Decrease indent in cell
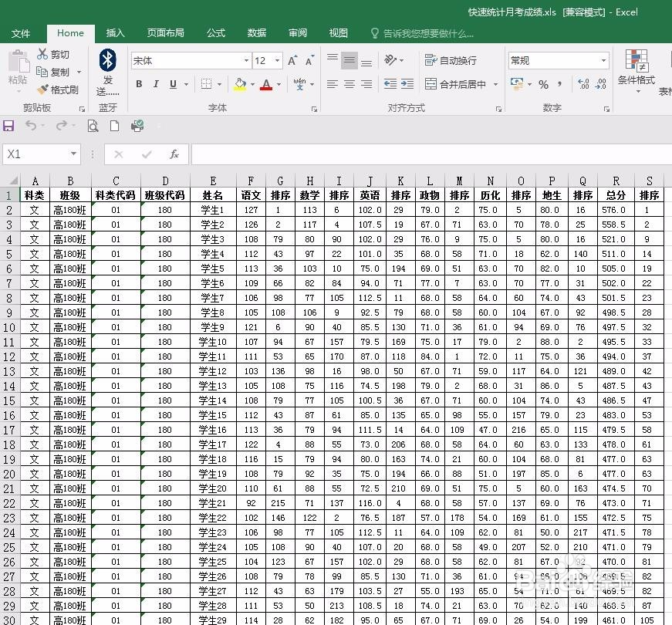Viewport: 672px width, 625px height. coord(390,84)
